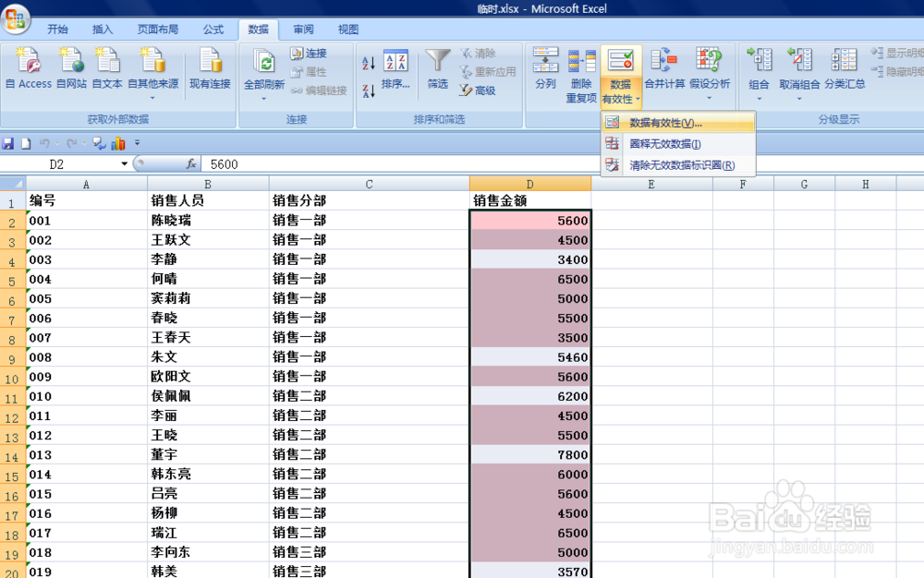Click the 删除重复项 remove duplicates icon
This screenshot has height=578, width=924.
pyautogui.click(x=582, y=69)
